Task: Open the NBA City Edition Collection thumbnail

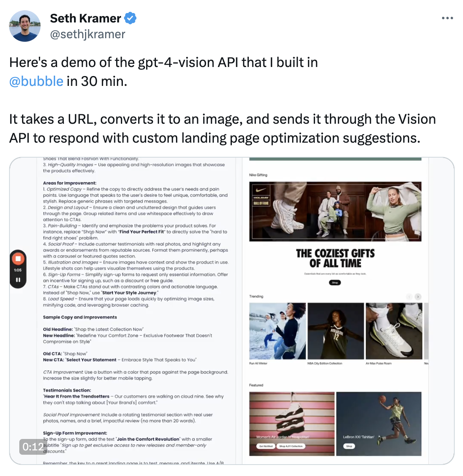Action: coord(336,331)
